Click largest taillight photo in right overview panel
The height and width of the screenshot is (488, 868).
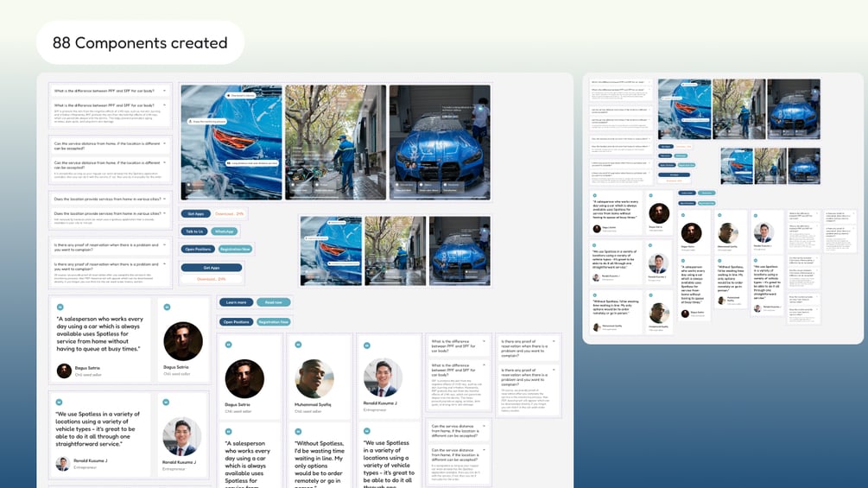684,109
